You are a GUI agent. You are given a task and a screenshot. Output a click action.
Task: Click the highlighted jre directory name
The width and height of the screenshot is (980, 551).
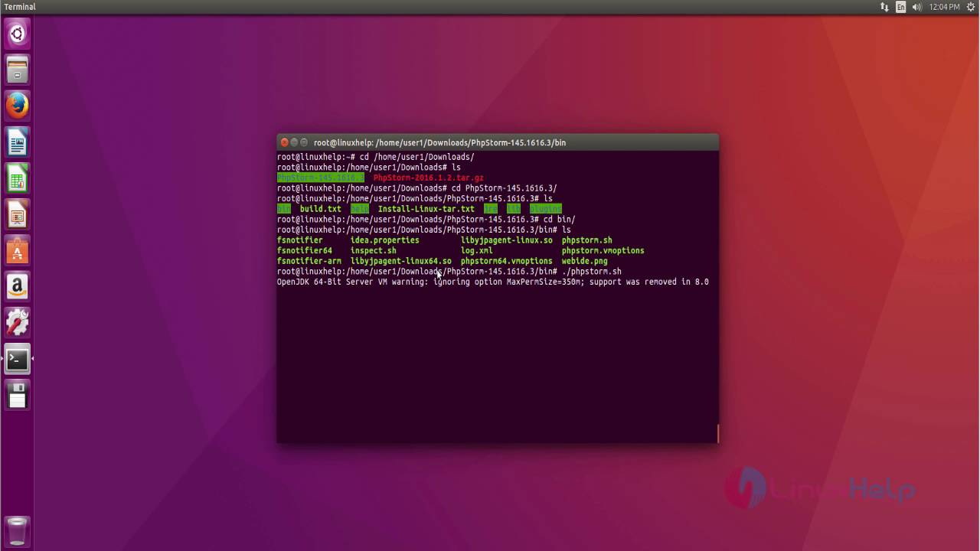point(491,209)
